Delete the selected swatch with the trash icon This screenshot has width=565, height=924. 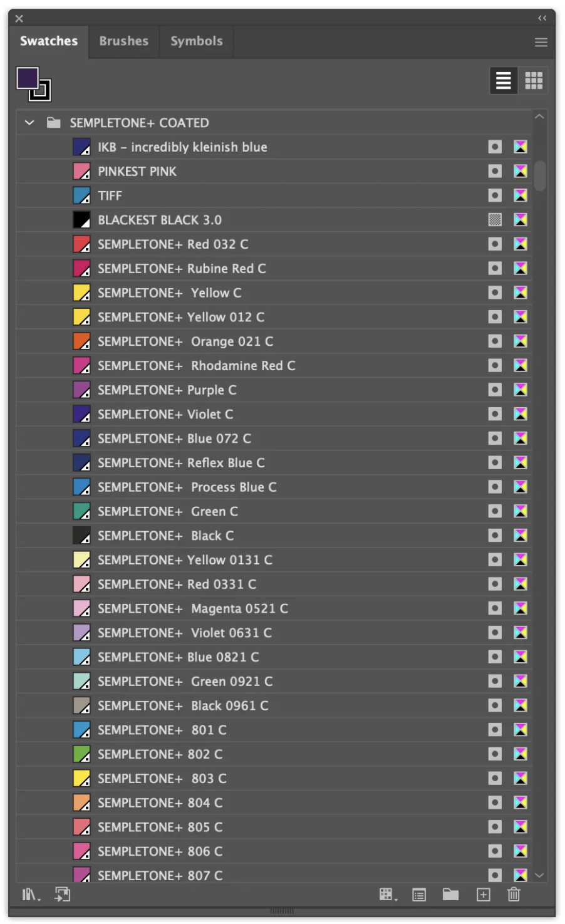coord(514,895)
